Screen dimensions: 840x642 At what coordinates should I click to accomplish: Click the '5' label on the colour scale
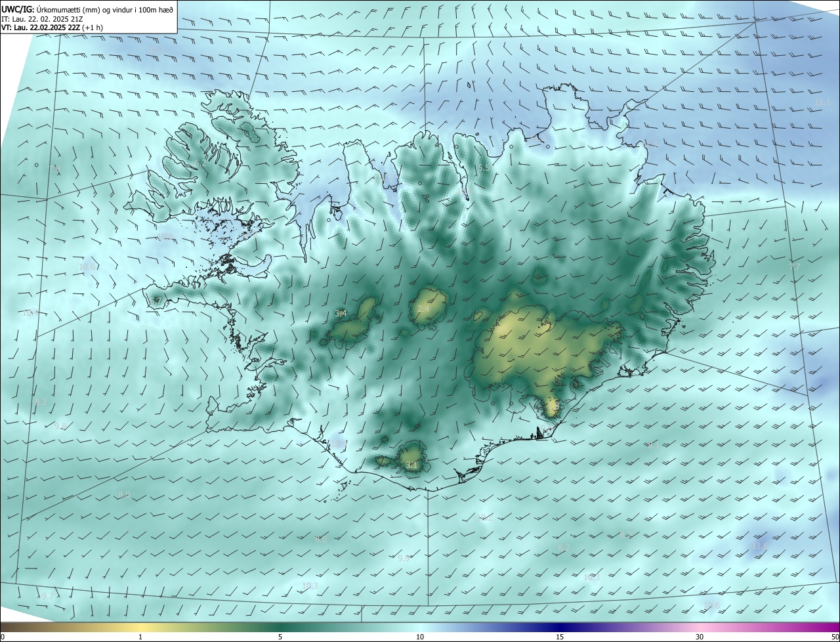coord(280,637)
